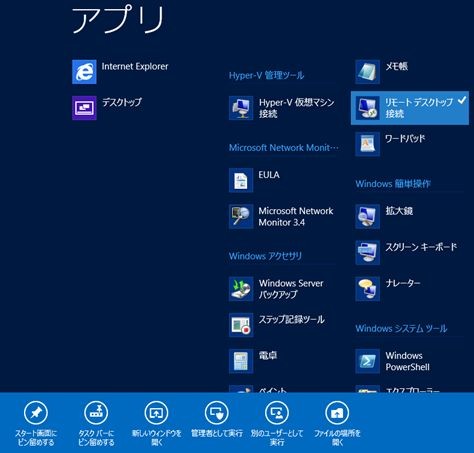Screen dimensions: 474x453
Task: Open the メモ帳 notepad icon
Action: [x=367, y=72]
